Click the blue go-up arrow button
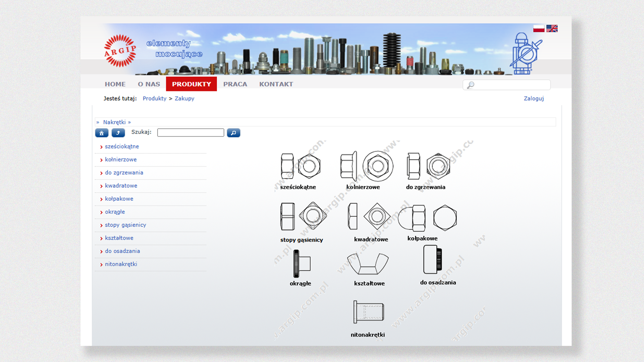644x362 pixels. point(118,133)
